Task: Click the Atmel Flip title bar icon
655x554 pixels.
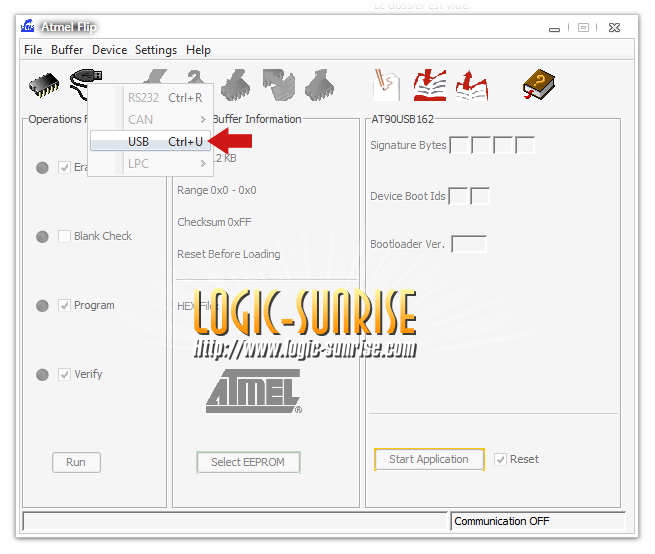Action: point(28,26)
